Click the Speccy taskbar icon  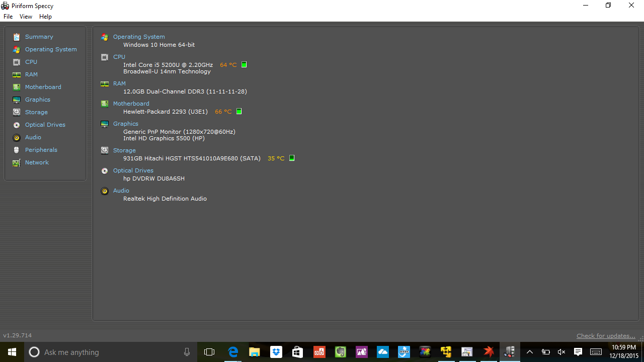click(x=510, y=352)
